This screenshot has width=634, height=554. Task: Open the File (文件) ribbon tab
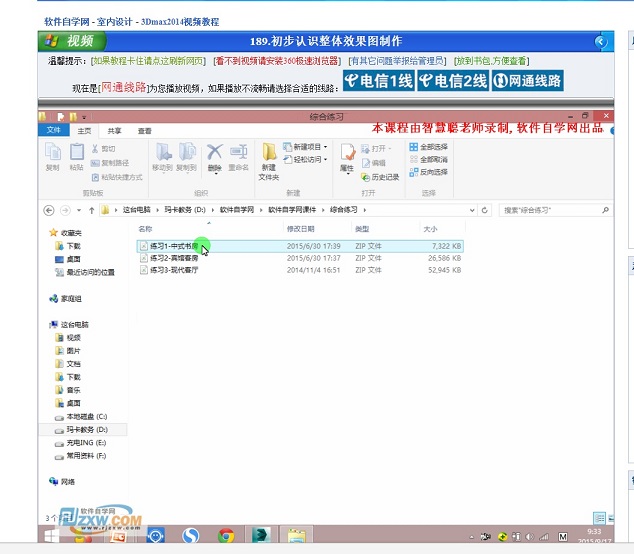[x=54, y=130]
